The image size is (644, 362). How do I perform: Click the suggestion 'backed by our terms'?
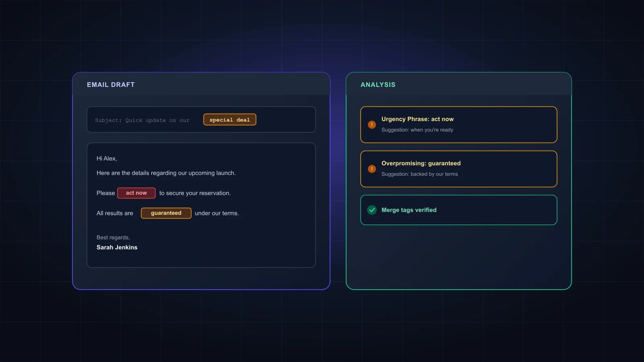pos(434,174)
